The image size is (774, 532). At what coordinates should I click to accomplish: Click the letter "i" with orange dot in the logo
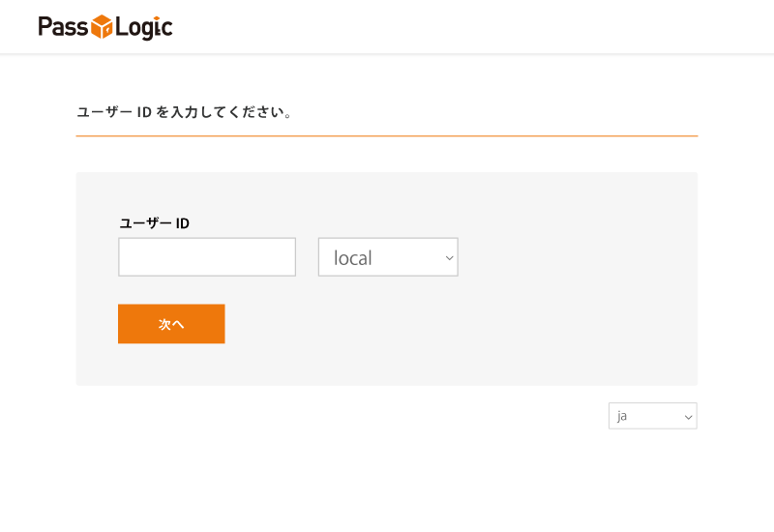159,27
